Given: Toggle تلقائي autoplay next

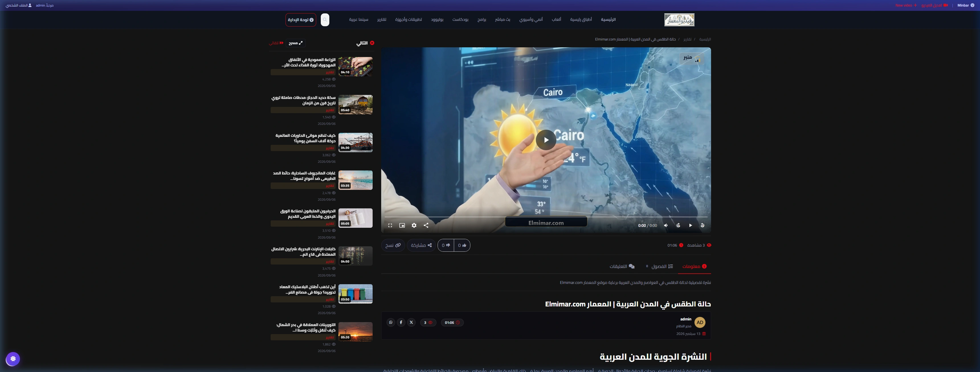Looking at the screenshot, I should (276, 43).
